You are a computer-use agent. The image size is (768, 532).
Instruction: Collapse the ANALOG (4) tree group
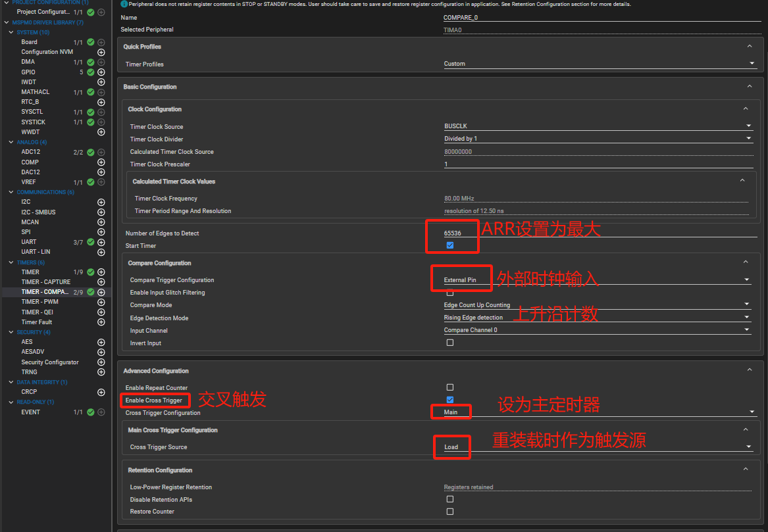pos(11,142)
